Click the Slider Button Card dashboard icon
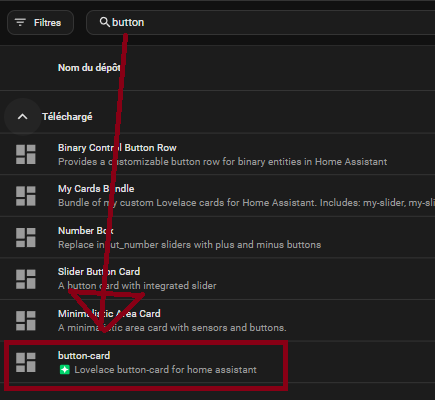Image resolution: width=435 pixels, height=400 pixels. 26,279
